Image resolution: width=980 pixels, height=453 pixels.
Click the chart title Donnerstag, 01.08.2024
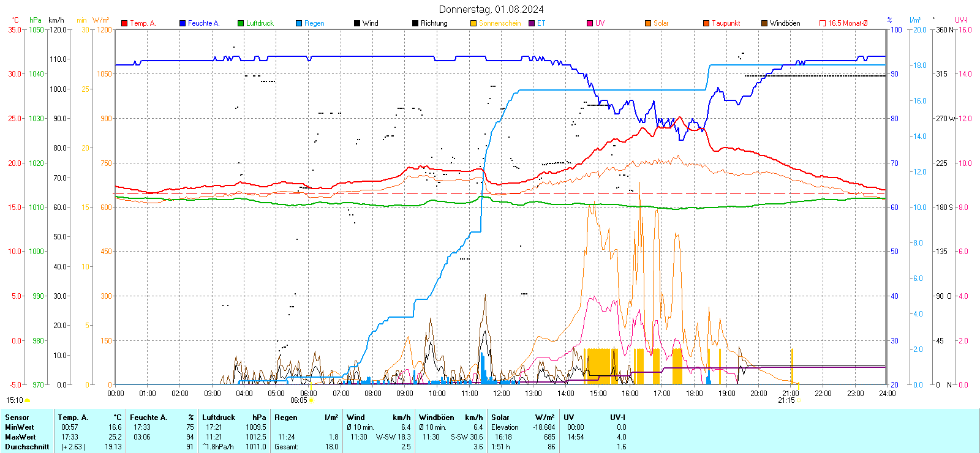click(491, 9)
